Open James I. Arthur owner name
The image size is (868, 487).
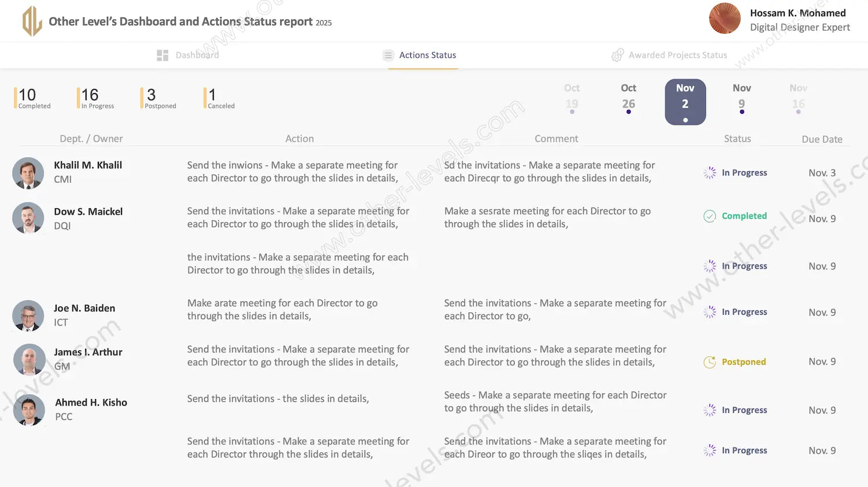click(x=88, y=352)
